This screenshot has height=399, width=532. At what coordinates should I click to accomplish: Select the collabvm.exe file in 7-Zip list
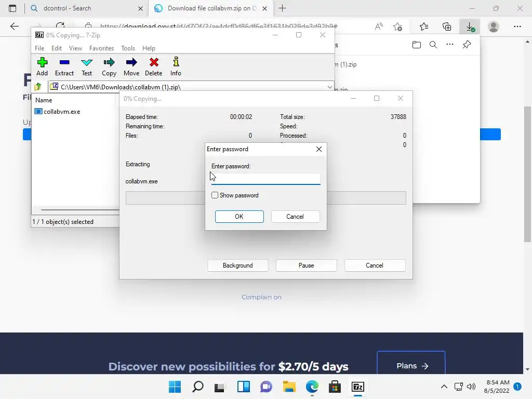(58, 112)
